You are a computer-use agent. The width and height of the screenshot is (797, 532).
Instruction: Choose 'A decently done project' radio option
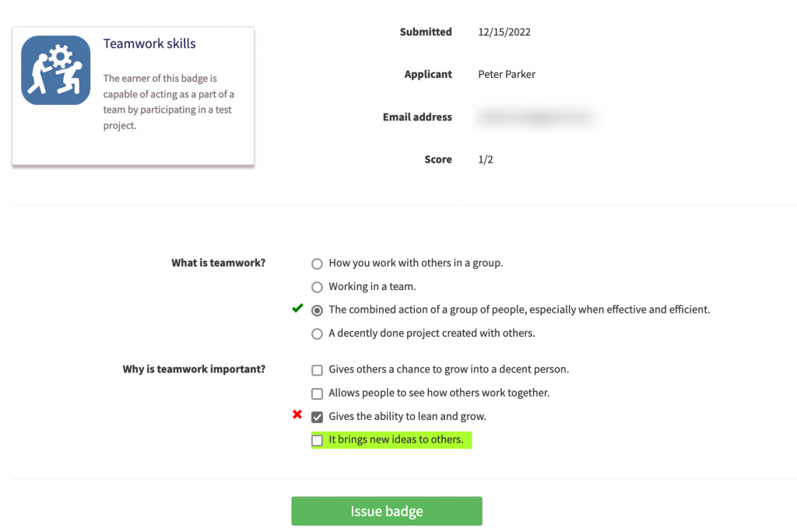pyautogui.click(x=317, y=334)
